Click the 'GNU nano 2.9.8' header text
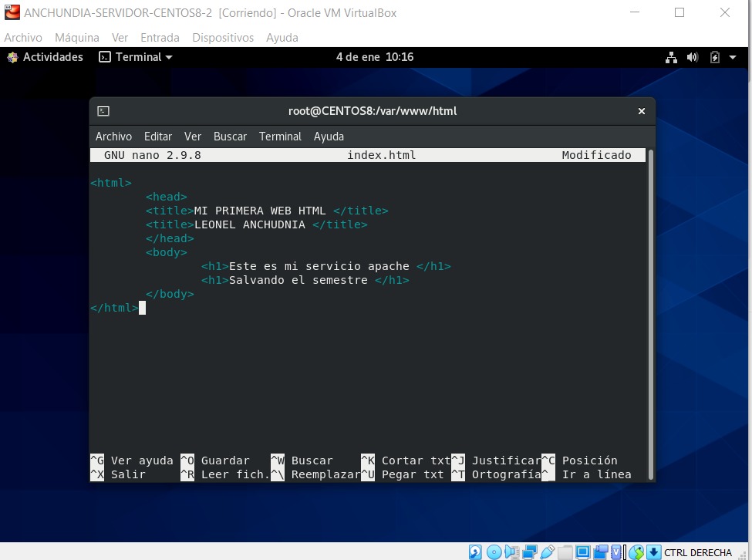The width and height of the screenshot is (752, 560). coord(153,155)
